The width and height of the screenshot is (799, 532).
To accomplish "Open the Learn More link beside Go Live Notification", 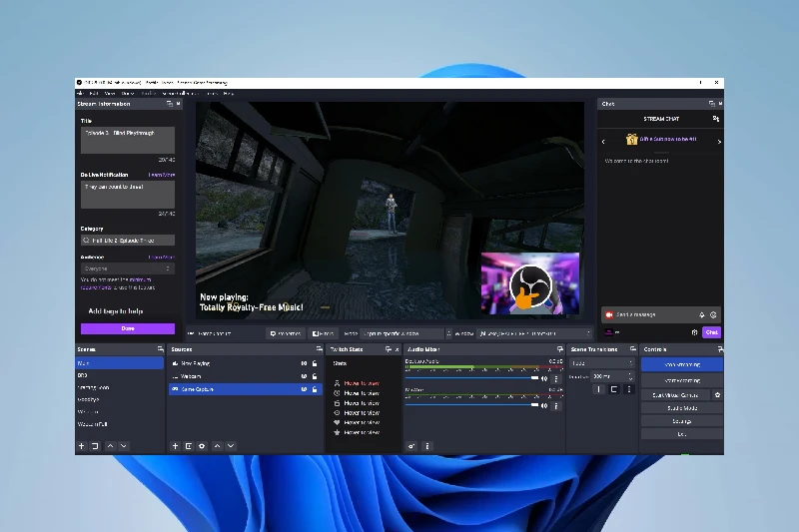I will (162, 175).
